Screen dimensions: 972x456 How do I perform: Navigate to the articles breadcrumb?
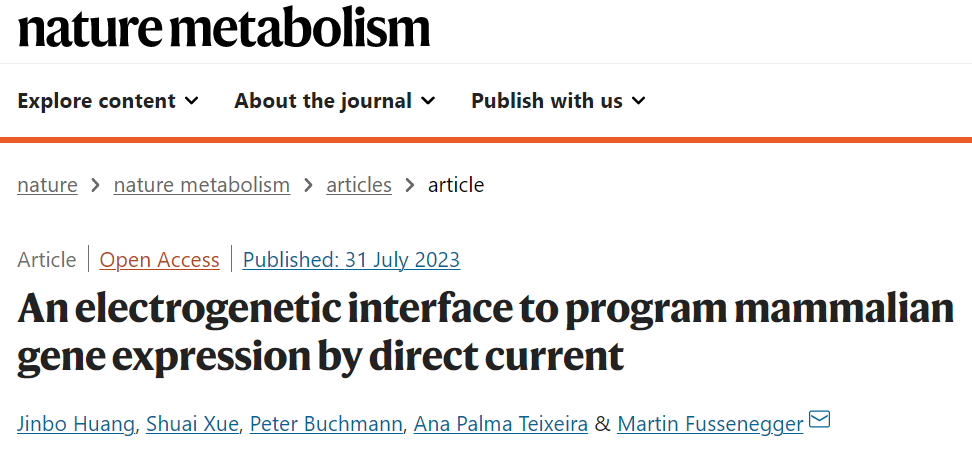[x=359, y=185]
